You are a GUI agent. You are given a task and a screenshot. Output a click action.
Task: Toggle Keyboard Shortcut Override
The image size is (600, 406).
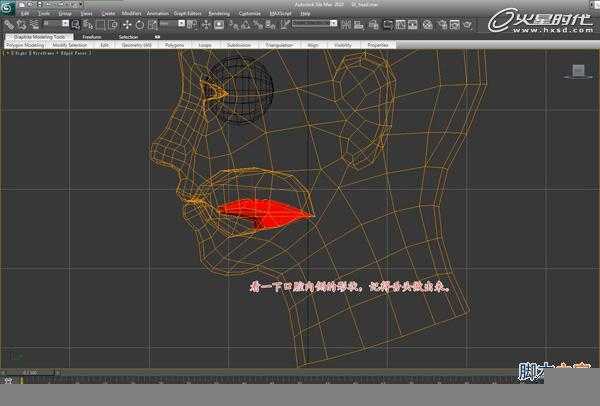coord(219,25)
